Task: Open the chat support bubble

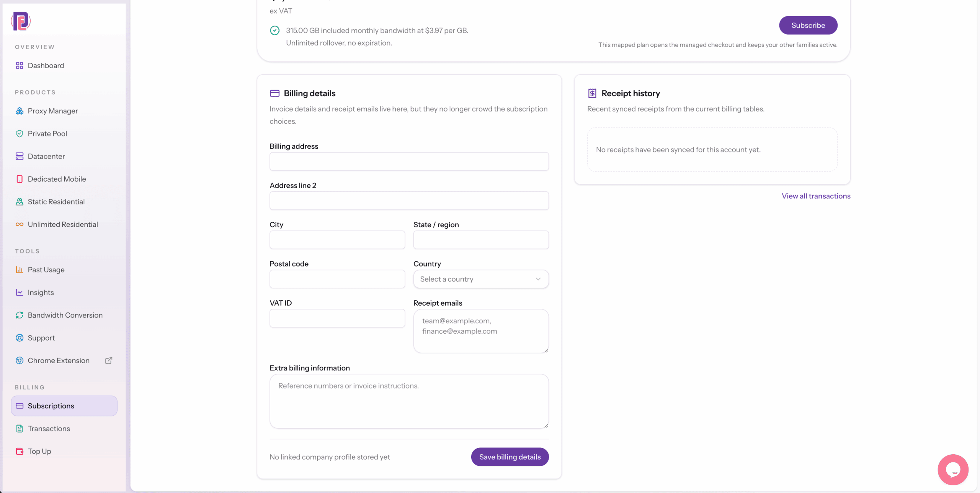Action: [x=953, y=470]
